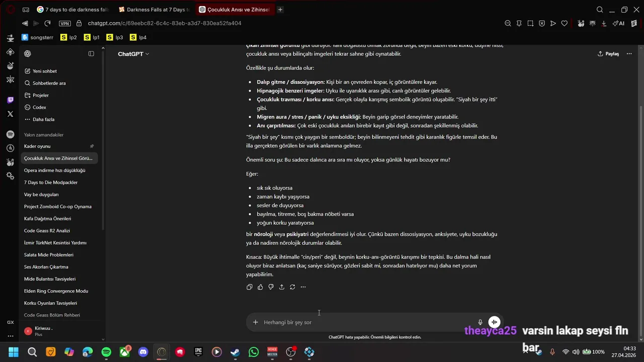Open Discord from the Windows taskbar

(143, 352)
